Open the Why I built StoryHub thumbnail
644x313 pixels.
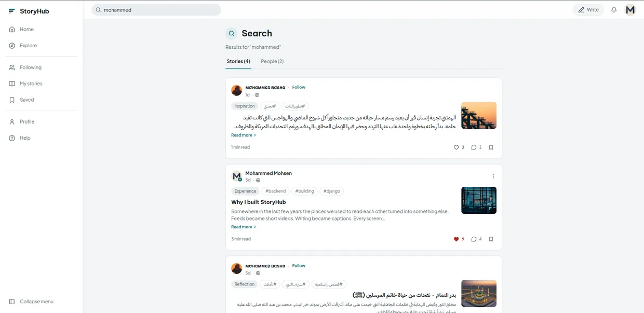(479, 200)
